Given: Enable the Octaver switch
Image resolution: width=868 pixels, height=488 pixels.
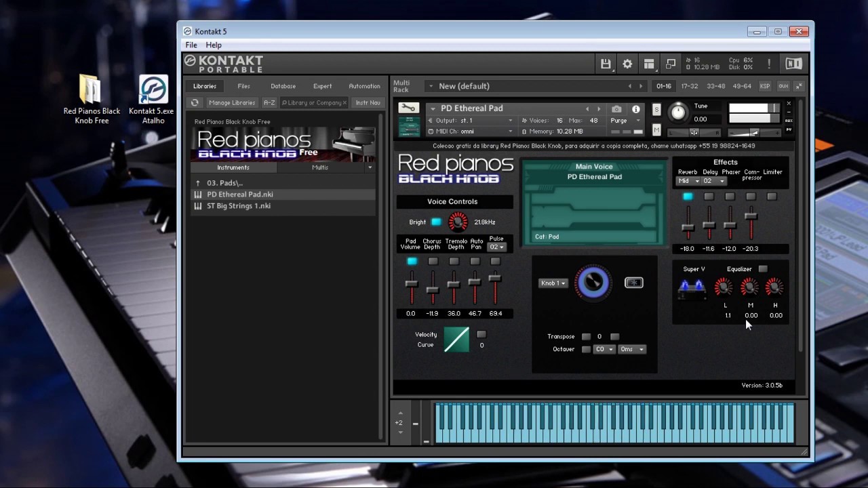Looking at the screenshot, I should point(586,350).
